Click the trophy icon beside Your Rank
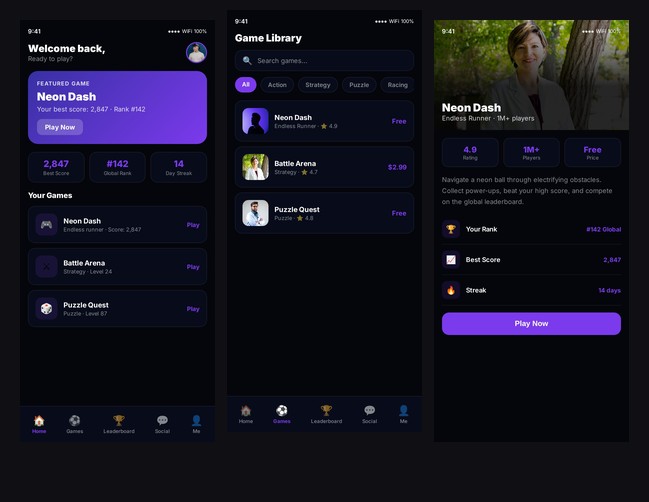649x502 pixels. [x=451, y=229]
